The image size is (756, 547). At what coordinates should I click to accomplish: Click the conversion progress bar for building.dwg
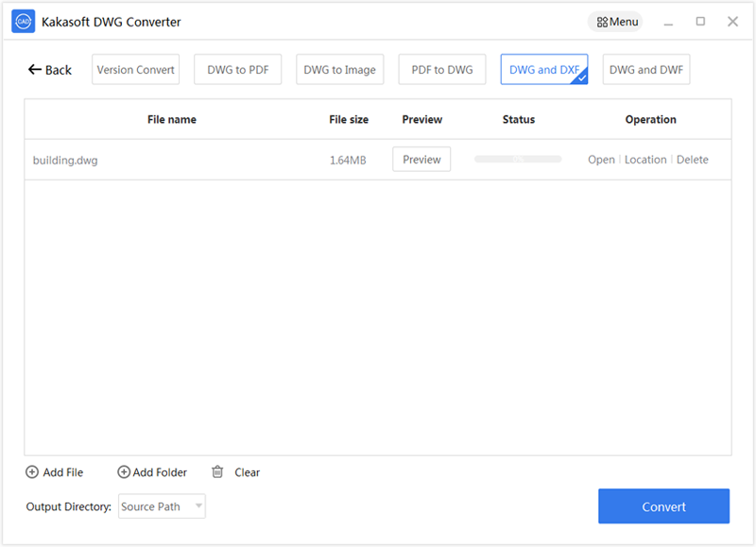[x=518, y=159]
